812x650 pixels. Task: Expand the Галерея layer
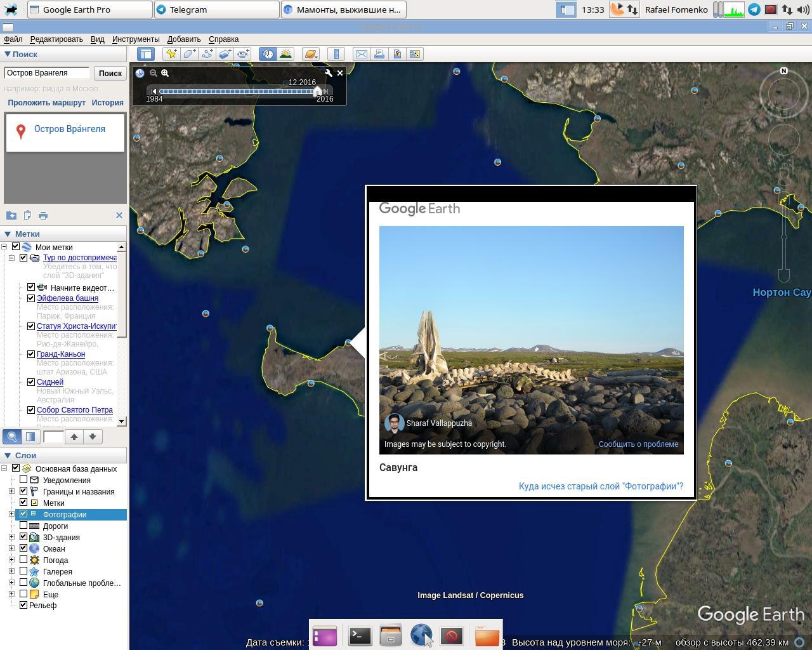[x=11, y=571]
